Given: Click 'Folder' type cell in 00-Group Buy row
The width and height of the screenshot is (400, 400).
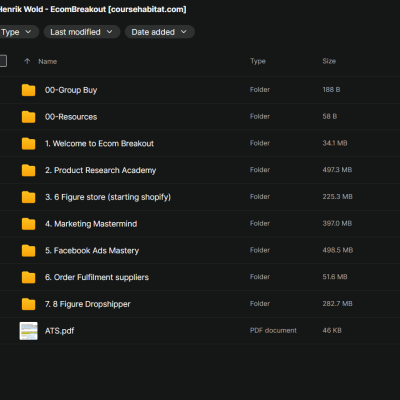Looking at the screenshot, I should pos(260,90).
